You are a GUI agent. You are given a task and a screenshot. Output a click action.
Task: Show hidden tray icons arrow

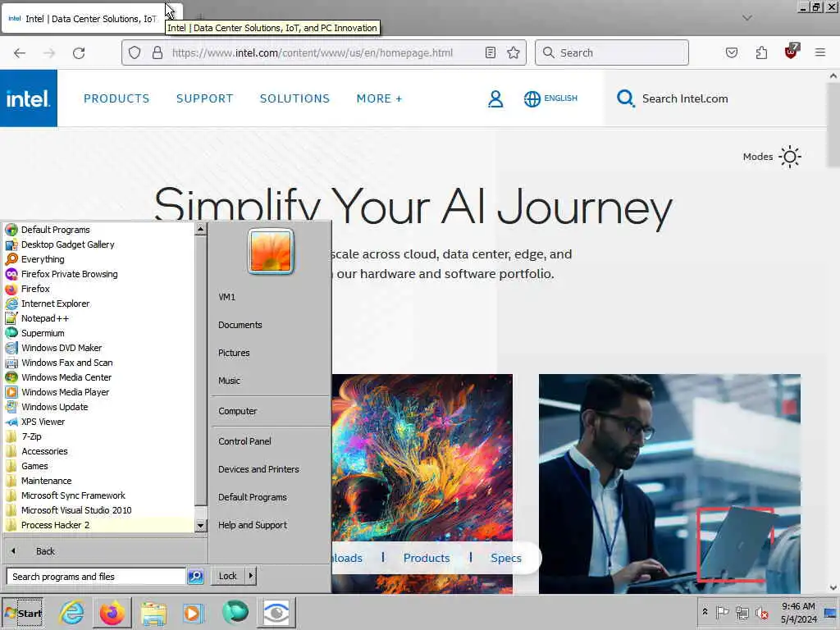[705, 612]
